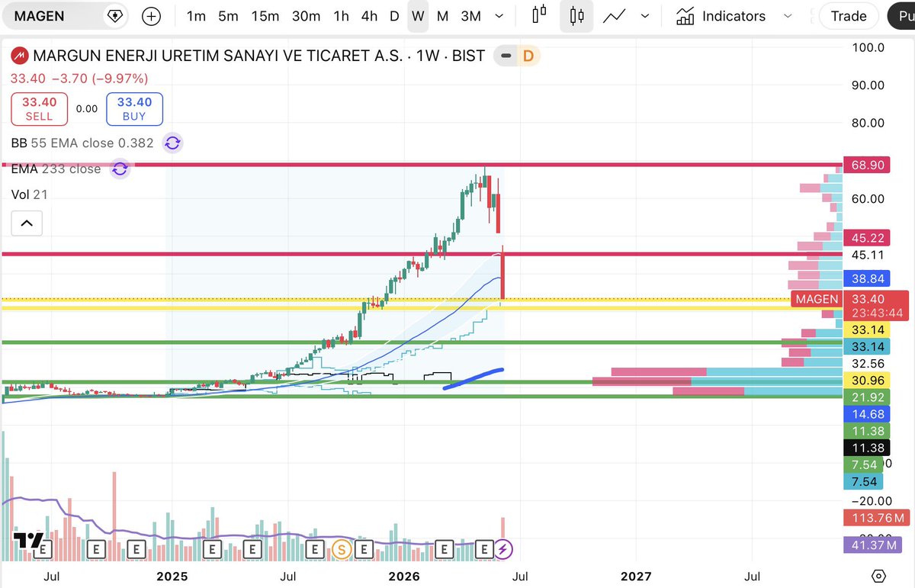Switch to the 5m timeframe
This screenshot has width=915, height=588.
click(x=228, y=16)
